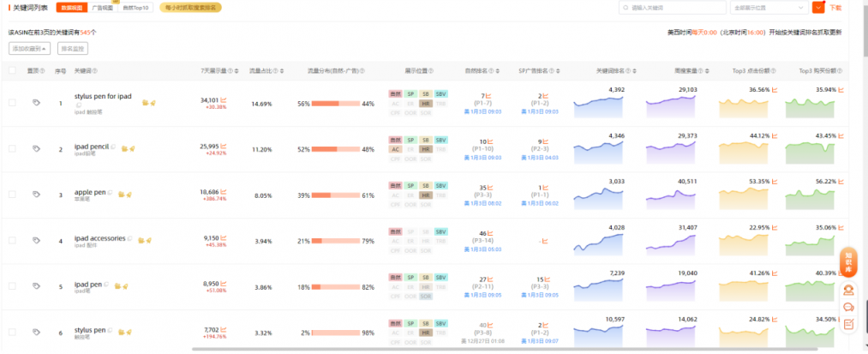
Task: Open trend chart icon next to 25,995 impressions
Action: click(x=224, y=147)
